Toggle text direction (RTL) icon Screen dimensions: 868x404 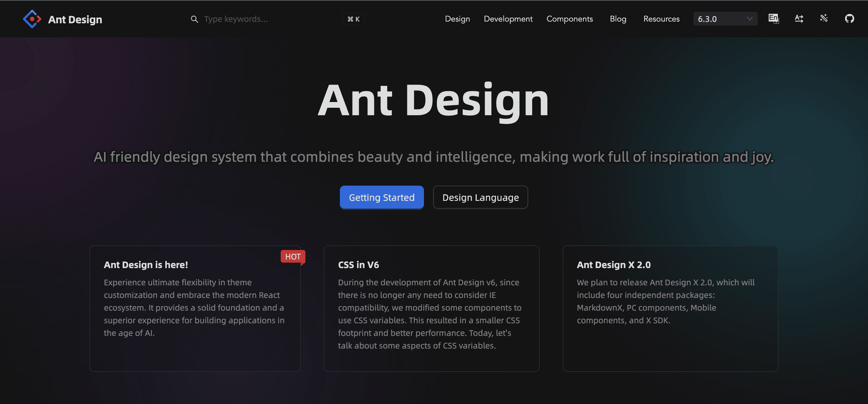[x=799, y=19]
